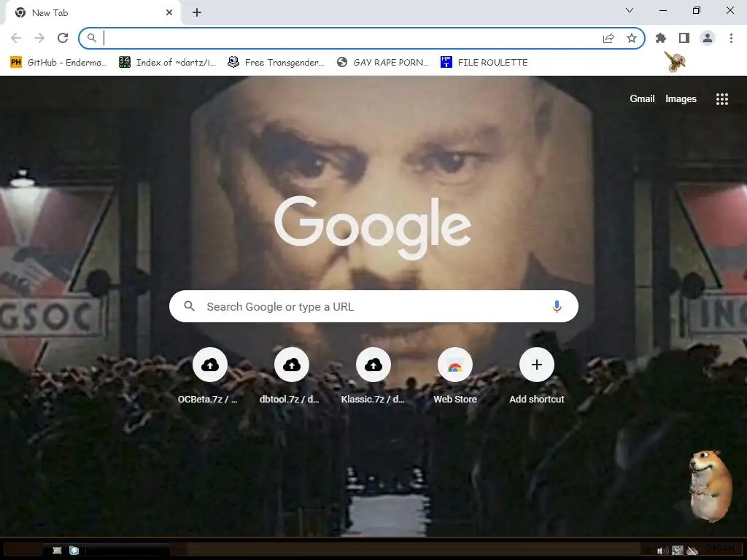Open the FILE ROULETTE bookmark
The width and height of the screenshot is (747, 560).
click(x=484, y=63)
